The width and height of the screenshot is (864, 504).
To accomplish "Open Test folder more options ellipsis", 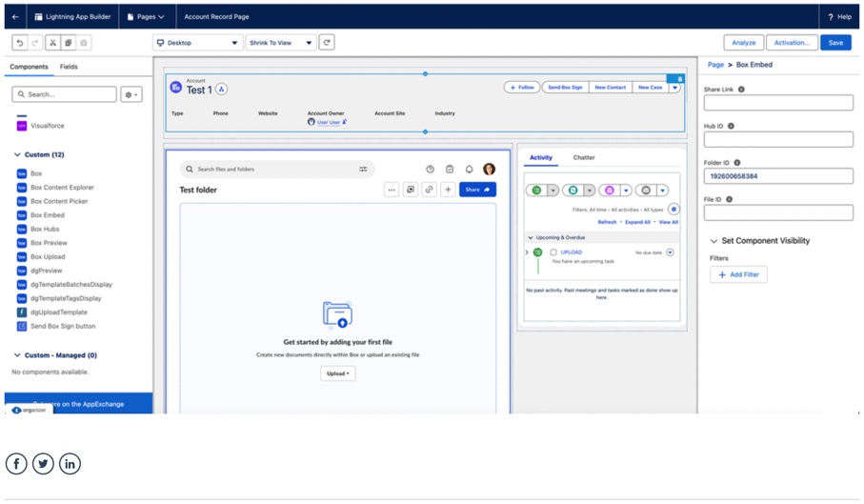I will 392,190.
